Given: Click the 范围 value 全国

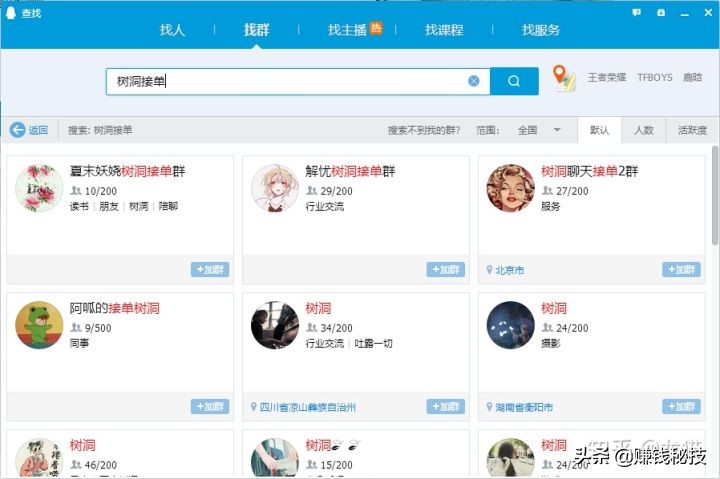Looking at the screenshot, I should (527, 130).
